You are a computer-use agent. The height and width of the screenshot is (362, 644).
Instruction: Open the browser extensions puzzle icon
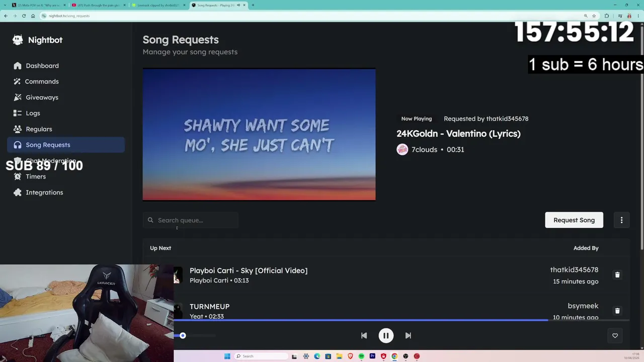(x=607, y=16)
